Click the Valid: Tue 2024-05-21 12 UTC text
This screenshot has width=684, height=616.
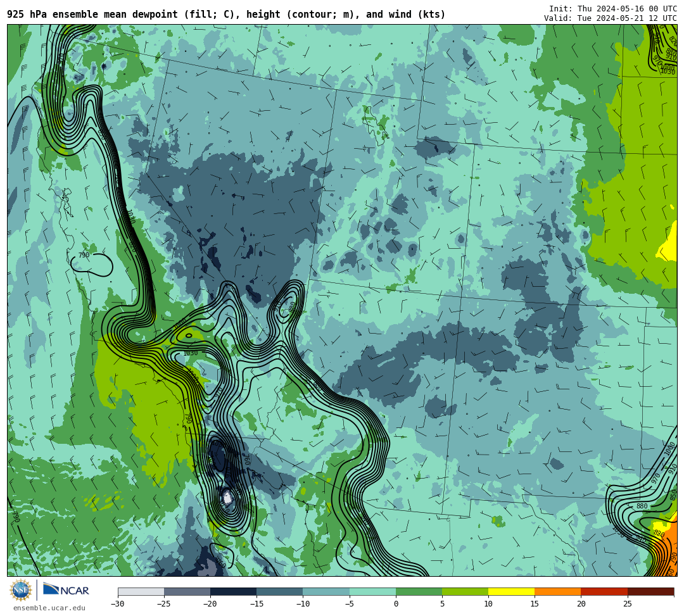pyautogui.click(x=611, y=18)
